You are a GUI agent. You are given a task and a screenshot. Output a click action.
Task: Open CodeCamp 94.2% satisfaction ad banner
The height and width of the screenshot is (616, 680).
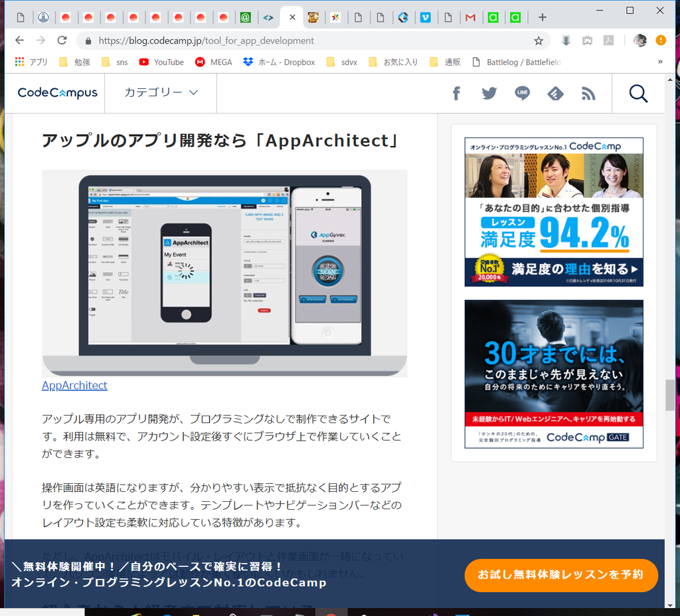pos(554,212)
